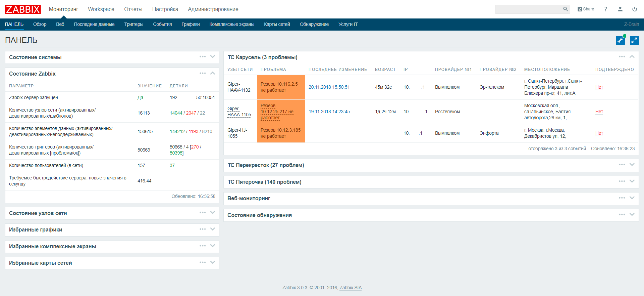The image size is (644, 296).
Task: Expand the Состояние системы widget
Action: pyautogui.click(x=213, y=56)
